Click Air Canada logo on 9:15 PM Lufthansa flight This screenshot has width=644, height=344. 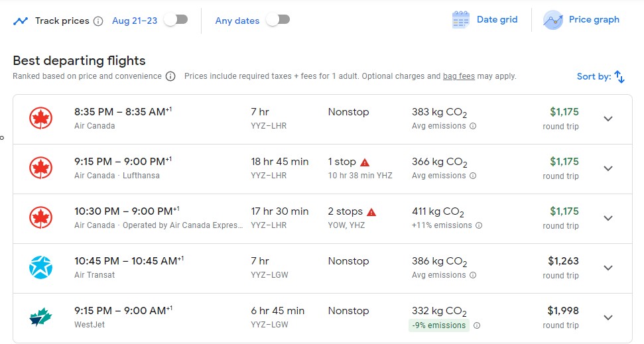[x=40, y=168]
